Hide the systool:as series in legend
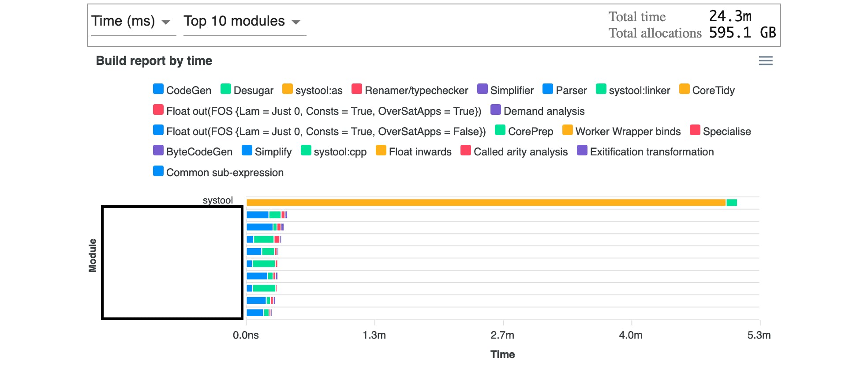The image size is (868, 381). [312, 90]
